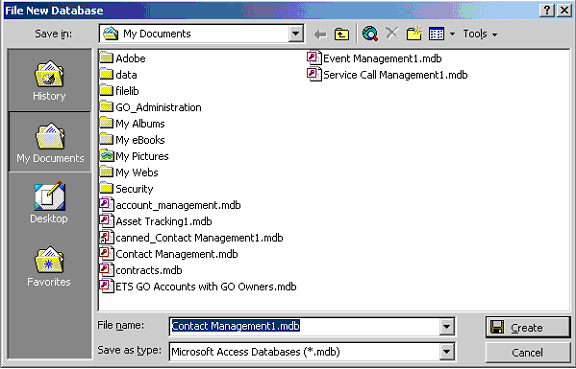576x369 pixels.
Task: Click the Back arrow toolbar icon
Action: click(320, 35)
